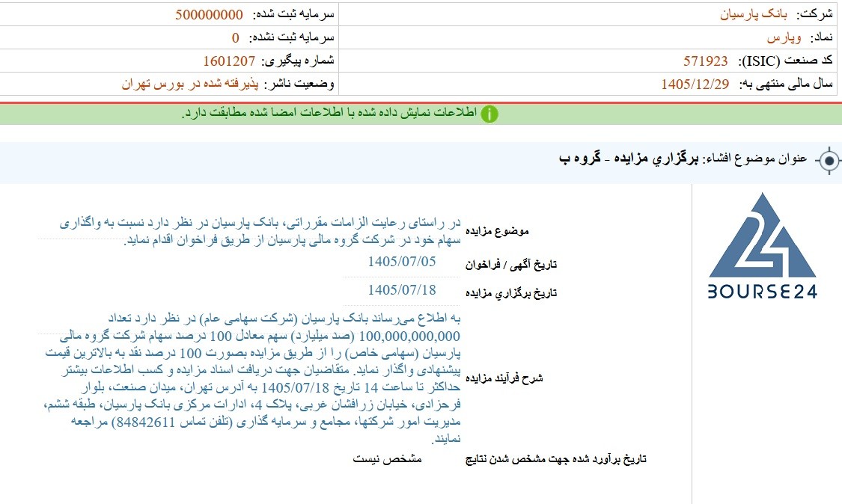Click the target bullet icon beside disclosure title
Viewport: 842px width, 504px height.
(x=829, y=161)
